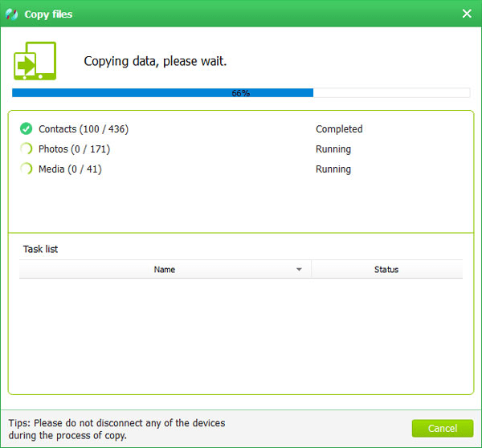
Task: Click the Task list label
Action: click(40, 249)
